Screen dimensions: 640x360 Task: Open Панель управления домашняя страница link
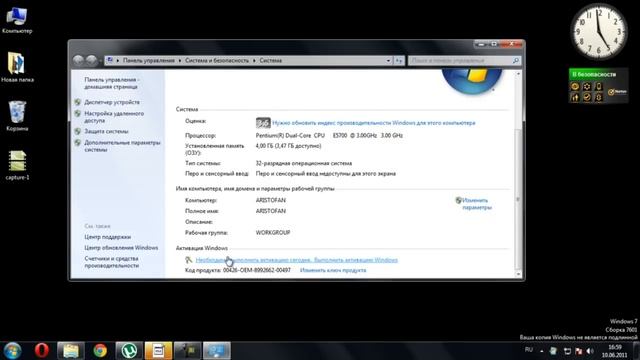click(x=112, y=83)
